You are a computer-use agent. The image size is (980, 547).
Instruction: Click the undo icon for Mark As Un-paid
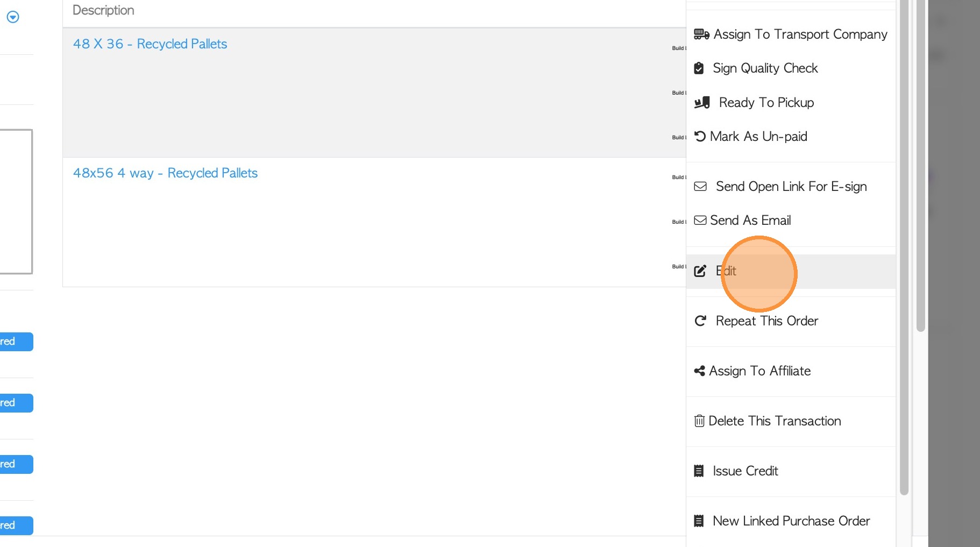[700, 137]
